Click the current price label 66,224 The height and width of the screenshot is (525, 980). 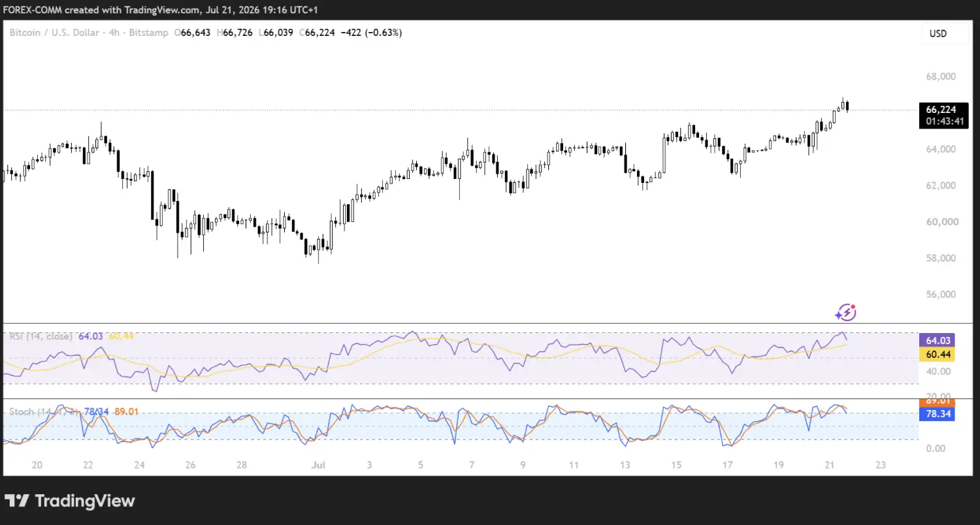[943, 110]
